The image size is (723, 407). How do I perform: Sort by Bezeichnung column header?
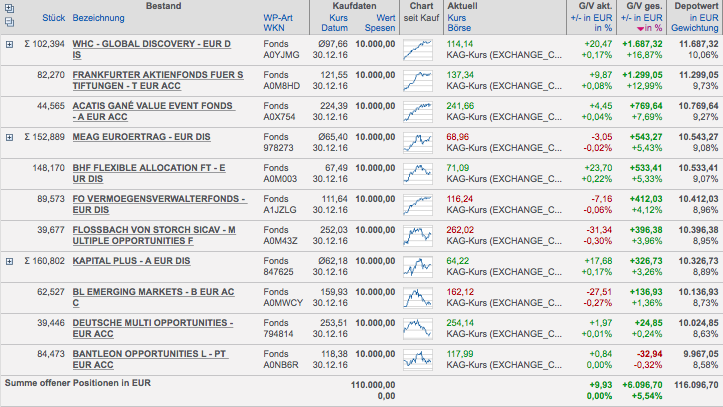[98, 18]
